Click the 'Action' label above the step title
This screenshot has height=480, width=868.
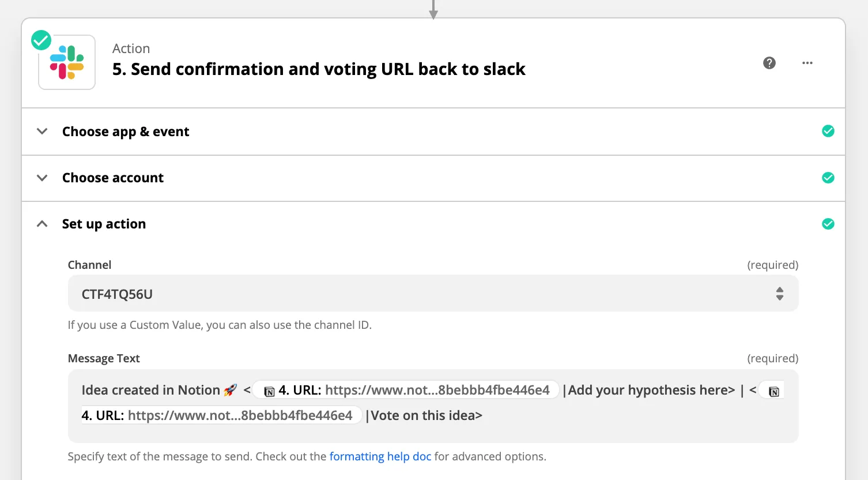[131, 48]
